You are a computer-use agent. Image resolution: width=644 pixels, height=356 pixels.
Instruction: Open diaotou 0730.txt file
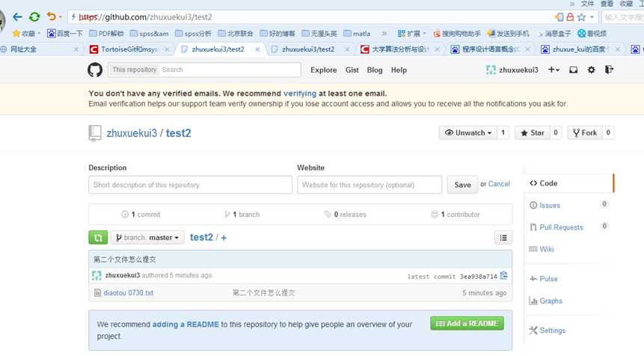[128, 292]
